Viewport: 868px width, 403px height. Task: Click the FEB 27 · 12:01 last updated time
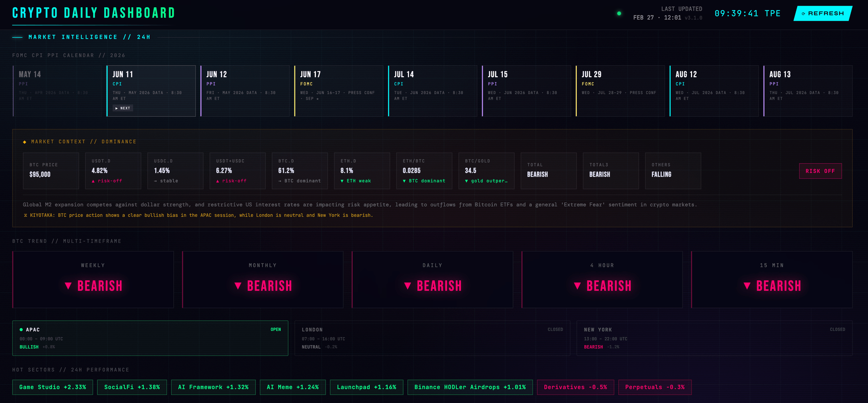(x=657, y=18)
